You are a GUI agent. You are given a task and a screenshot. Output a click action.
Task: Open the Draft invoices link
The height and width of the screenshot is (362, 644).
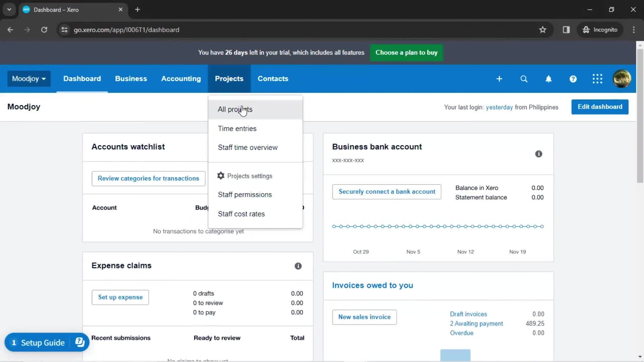[x=468, y=314]
